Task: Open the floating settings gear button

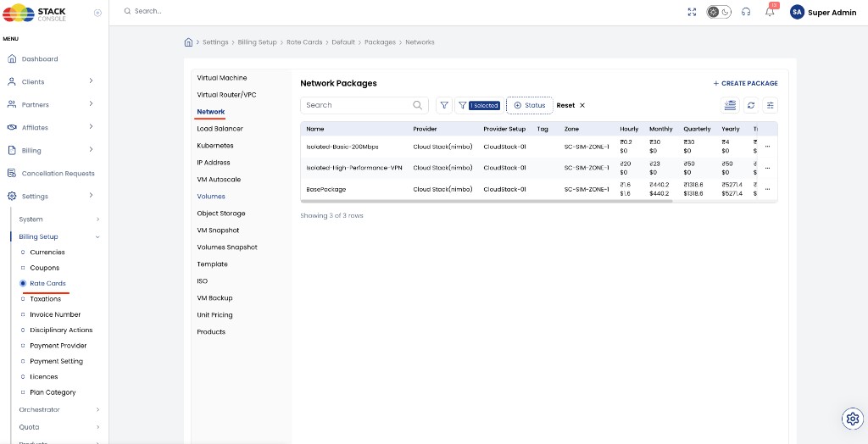Action: pyautogui.click(x=853, y=419)
